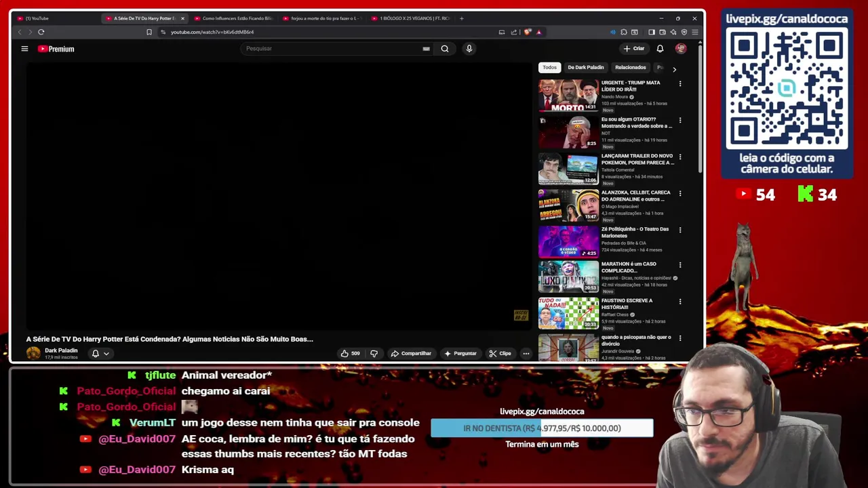
Task: Open quando a psicopata não quer o divórcio
Action: click(x=636, y=340)
